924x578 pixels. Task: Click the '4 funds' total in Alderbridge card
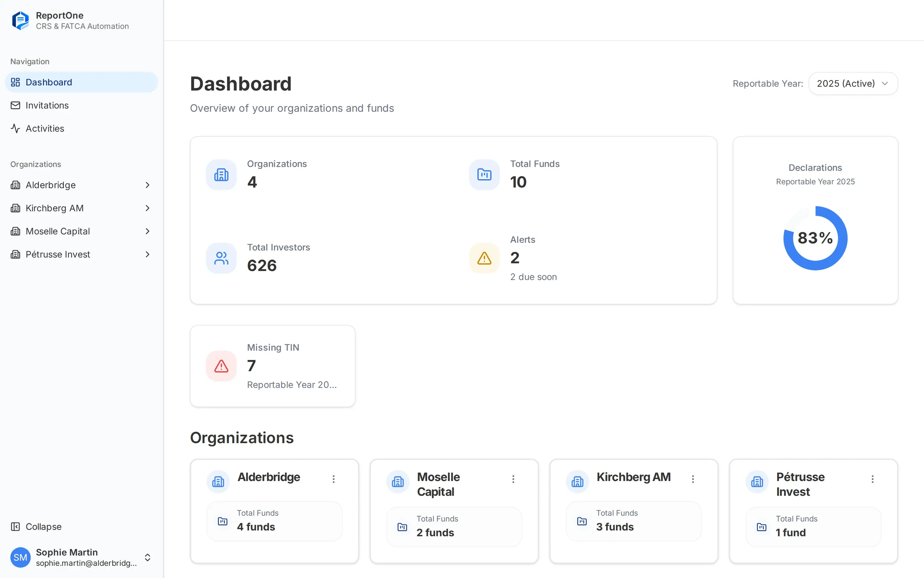point(256,527)
